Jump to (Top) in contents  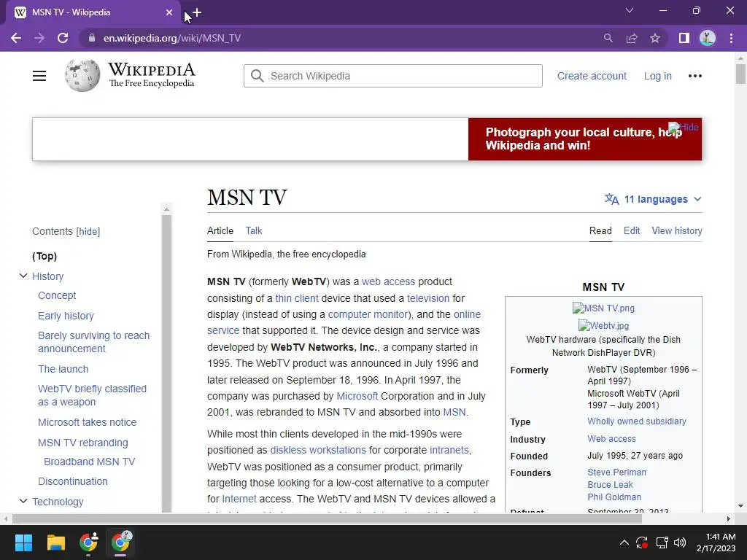click(44, 256)
